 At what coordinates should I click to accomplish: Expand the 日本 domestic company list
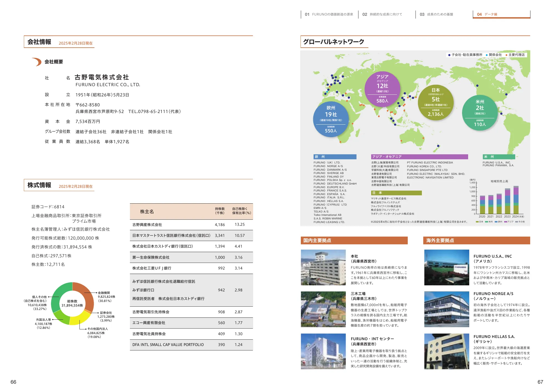tap(397, 193)
